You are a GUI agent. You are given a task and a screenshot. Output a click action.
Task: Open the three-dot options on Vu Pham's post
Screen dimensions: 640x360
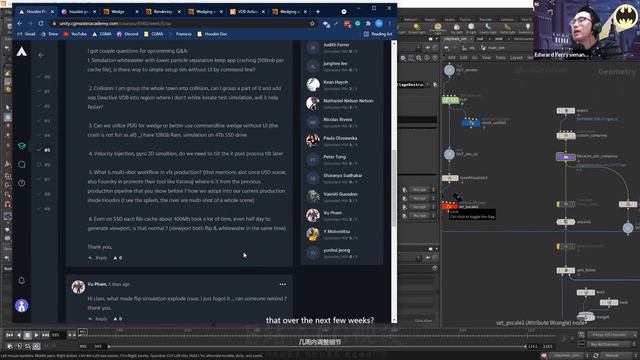pos(282,284)
